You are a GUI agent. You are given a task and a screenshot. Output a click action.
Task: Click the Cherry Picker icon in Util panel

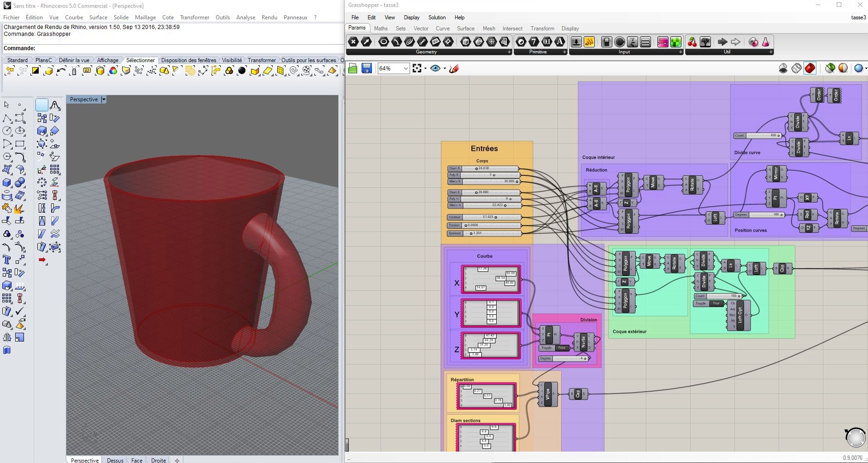coord(692,42)
